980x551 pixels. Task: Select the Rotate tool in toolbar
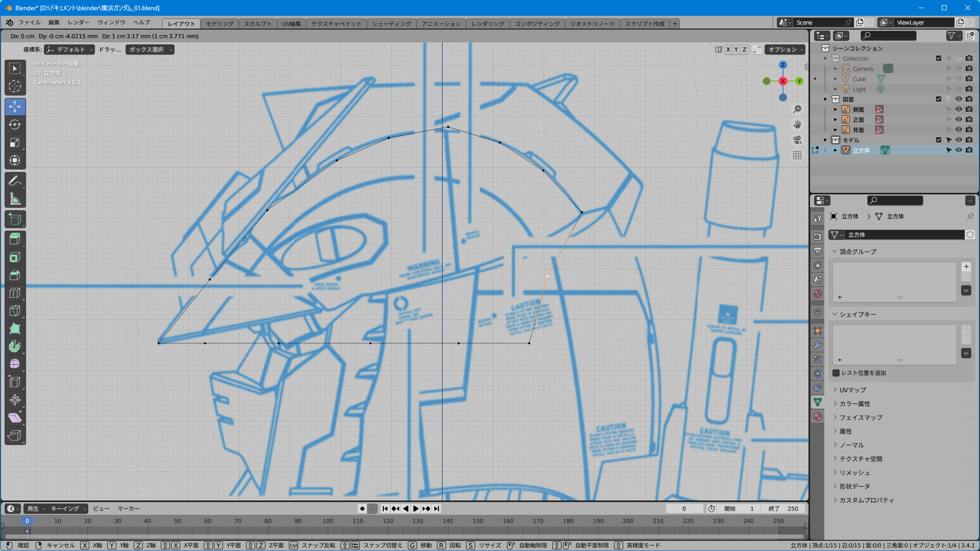click(15, 124)
